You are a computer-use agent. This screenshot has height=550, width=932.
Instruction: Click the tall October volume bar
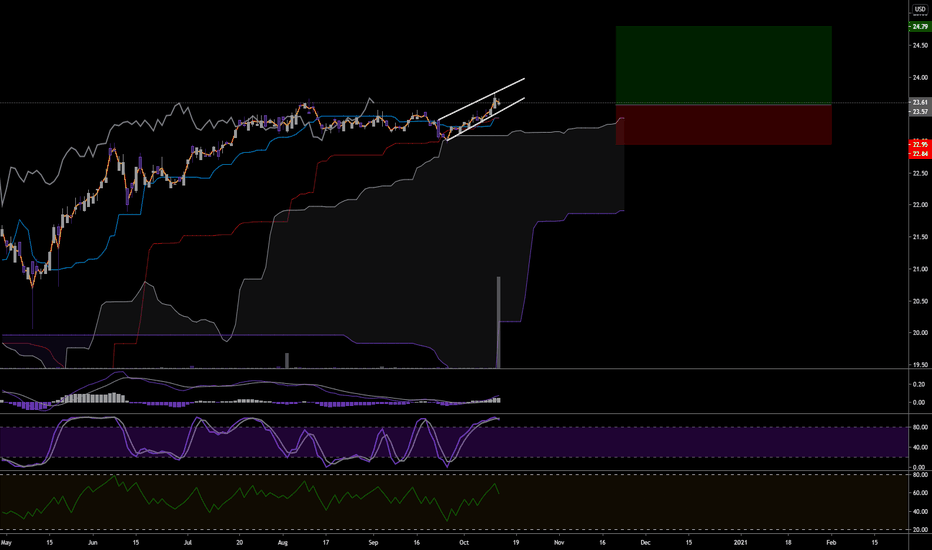coord(498,322)
